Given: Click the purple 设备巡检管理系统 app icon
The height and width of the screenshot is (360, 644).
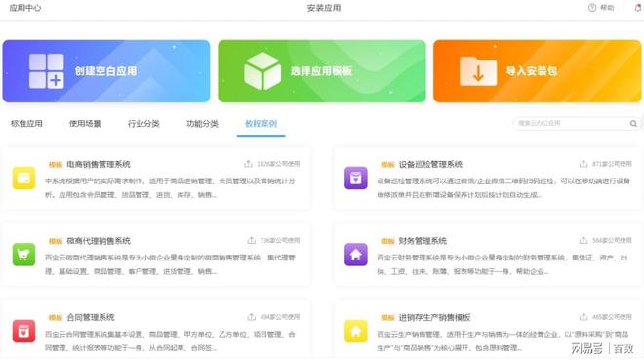Looking at the screenshot, I should coord(356,178).
